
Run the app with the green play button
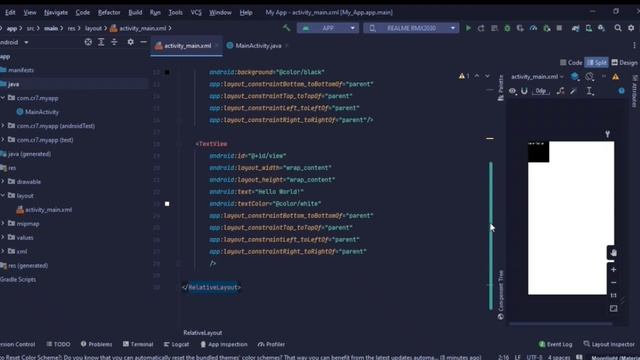point(468,28)
